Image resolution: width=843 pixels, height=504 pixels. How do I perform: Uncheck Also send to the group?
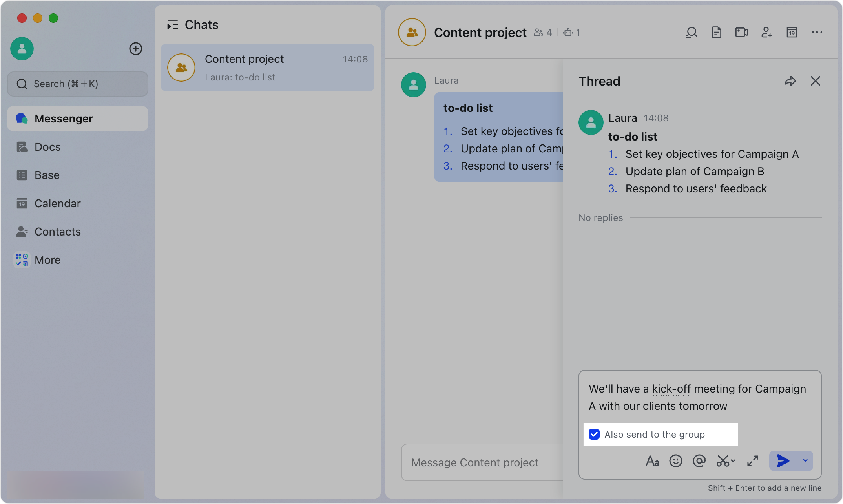coord(594,434)
